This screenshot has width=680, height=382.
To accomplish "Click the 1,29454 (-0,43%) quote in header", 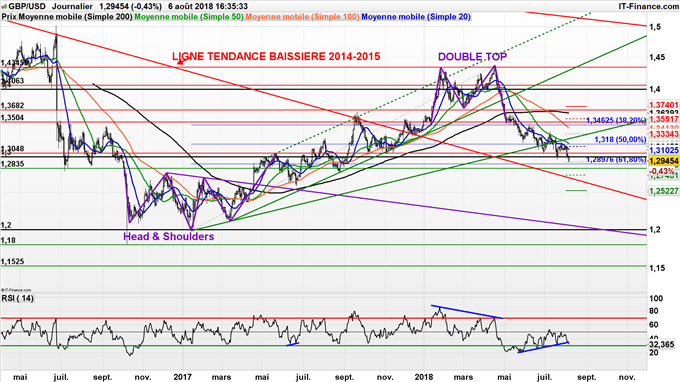I will click(130, 6).
